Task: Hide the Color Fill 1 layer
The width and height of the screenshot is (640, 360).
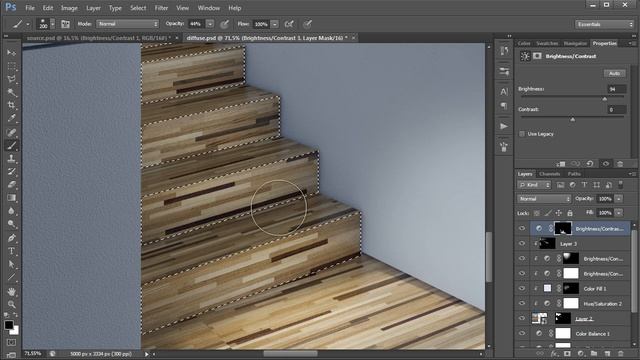Action: click(x=522, y=289)
